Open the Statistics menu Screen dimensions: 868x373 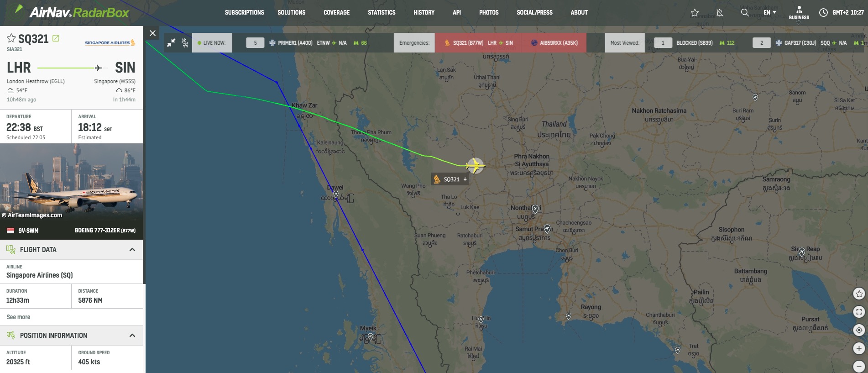[x=382, y=12]
